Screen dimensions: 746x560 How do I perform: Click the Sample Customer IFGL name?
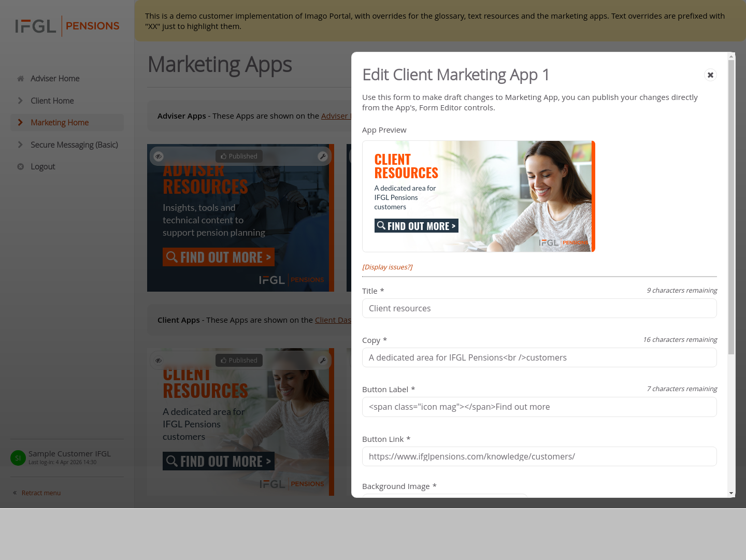[x=69, y=454]
